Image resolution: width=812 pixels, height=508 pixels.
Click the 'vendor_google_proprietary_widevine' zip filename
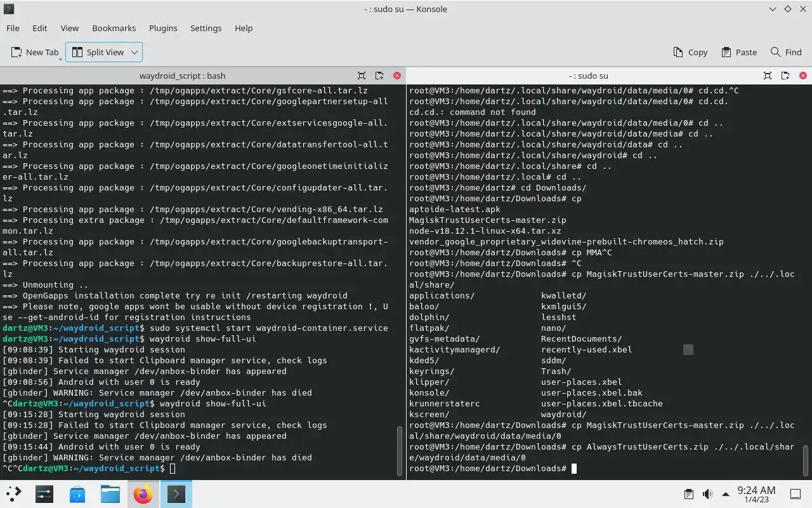pyautogui.click(x=566, y=242)
